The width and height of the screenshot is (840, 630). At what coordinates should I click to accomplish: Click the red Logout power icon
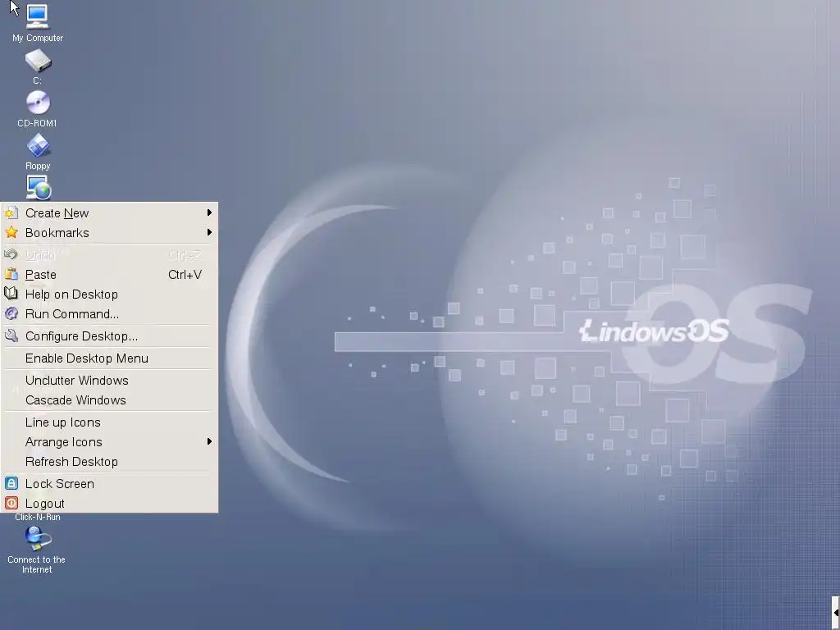[x=11, y=503]
